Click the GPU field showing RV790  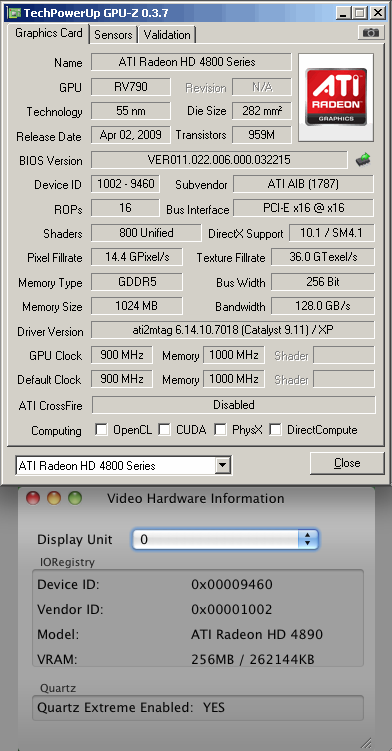[x=130, y=87]
